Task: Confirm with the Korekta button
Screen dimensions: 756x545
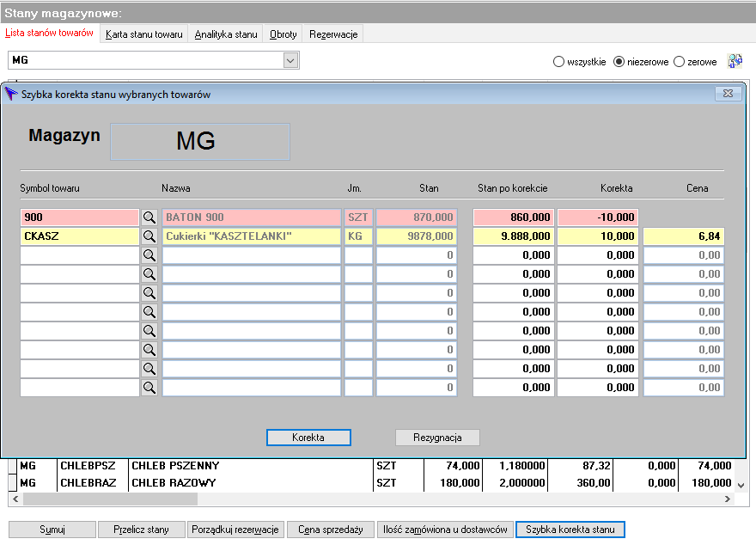Action: pos(308,438)
